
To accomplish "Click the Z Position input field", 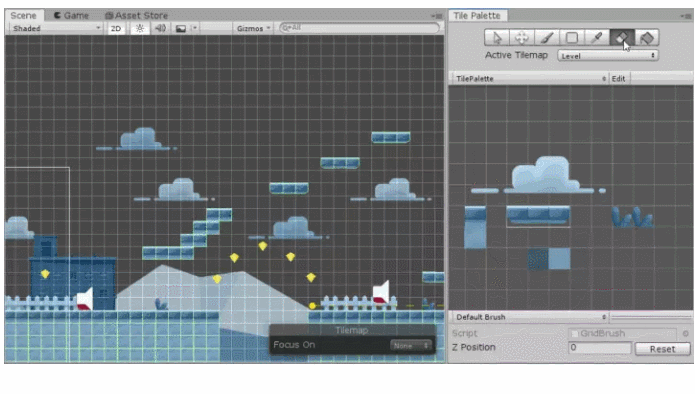I will pos(600,348).
